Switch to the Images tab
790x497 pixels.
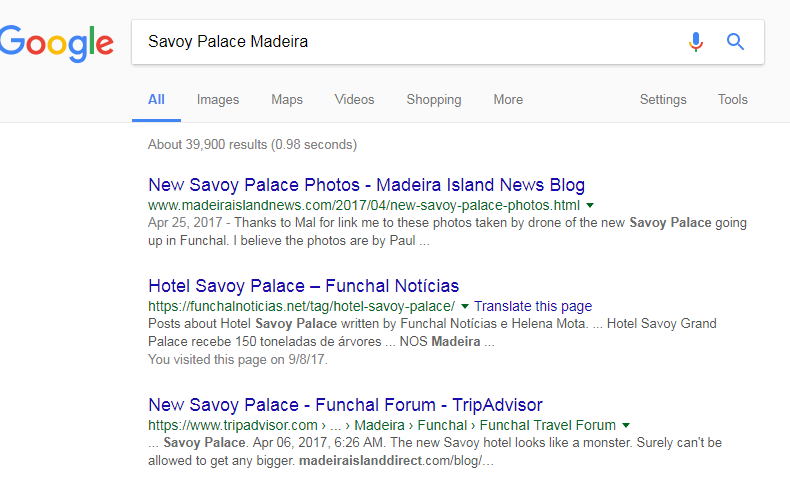pos(218,100)
